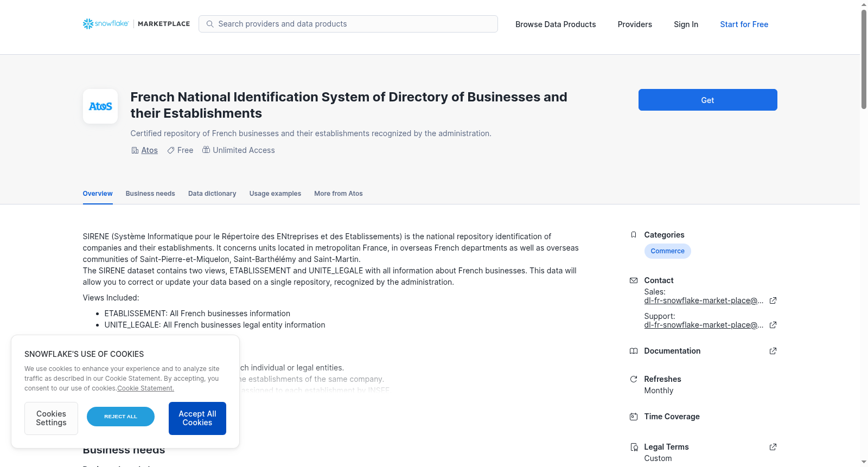Click the Time Coverage heading
The height and width of the screenshot is (467, 868).
[672, 417]
